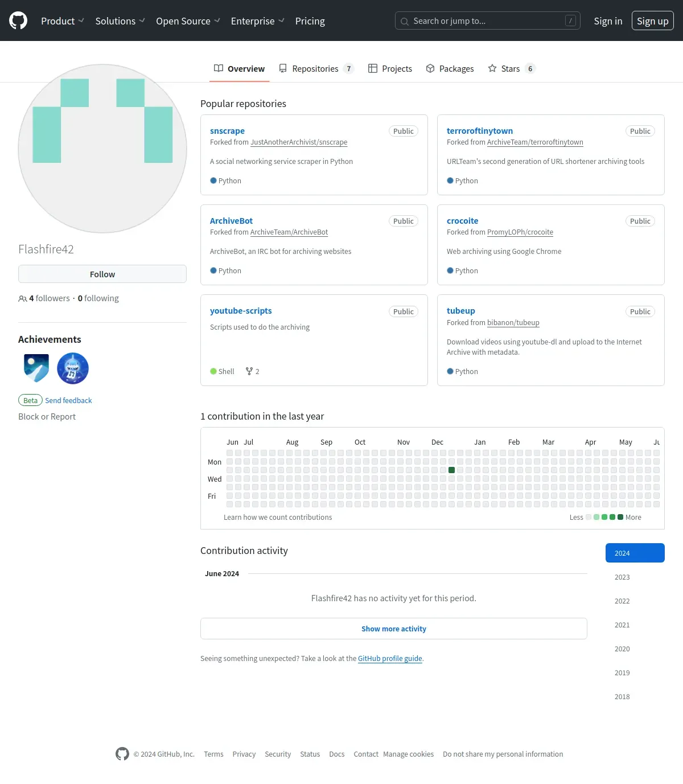Switch to the Stars tab
The image size is (683, 784).
(x=511, y=68)
